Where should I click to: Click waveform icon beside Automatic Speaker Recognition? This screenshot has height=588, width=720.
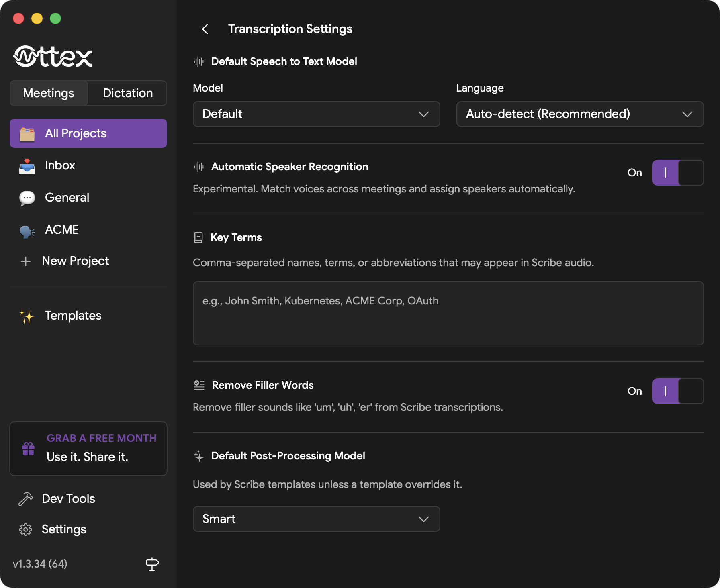point(199,167)
